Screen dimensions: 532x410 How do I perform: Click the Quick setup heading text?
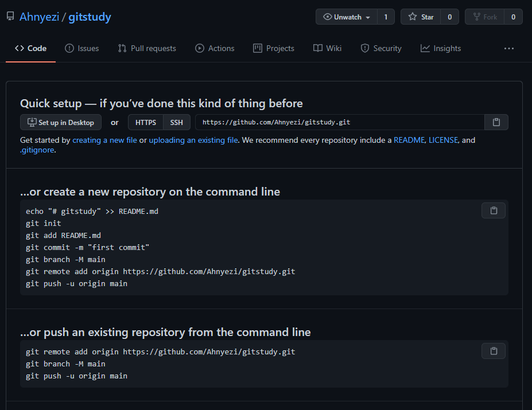pos(161,103)
